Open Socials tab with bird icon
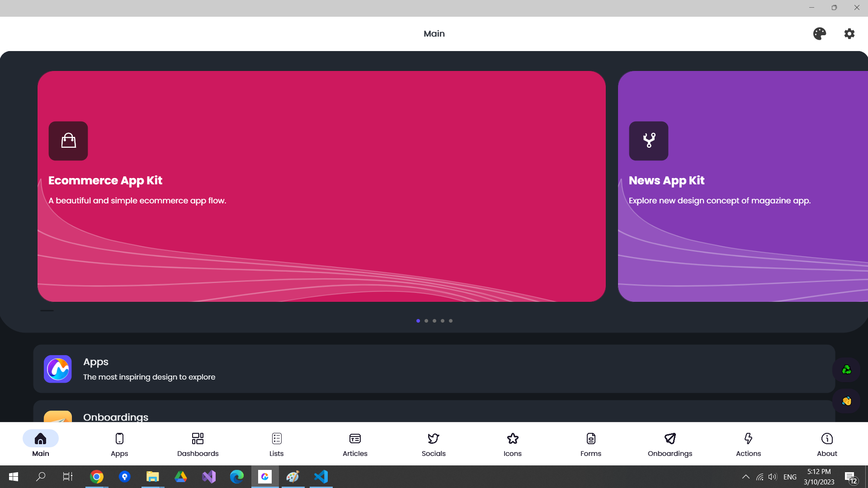Viewport: 868px width, 488px height. pyautogui.click(x=433, y=444)
